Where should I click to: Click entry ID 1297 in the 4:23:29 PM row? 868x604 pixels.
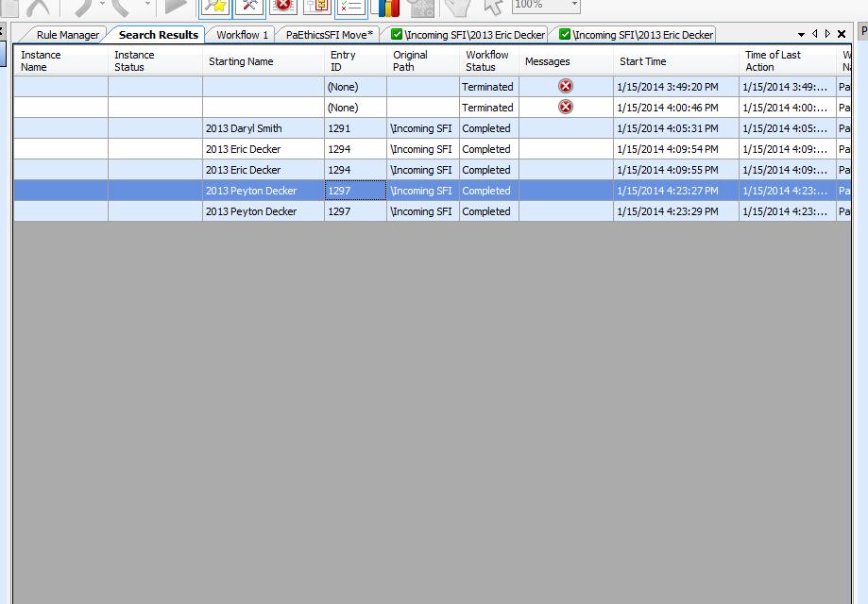(355, 211)
